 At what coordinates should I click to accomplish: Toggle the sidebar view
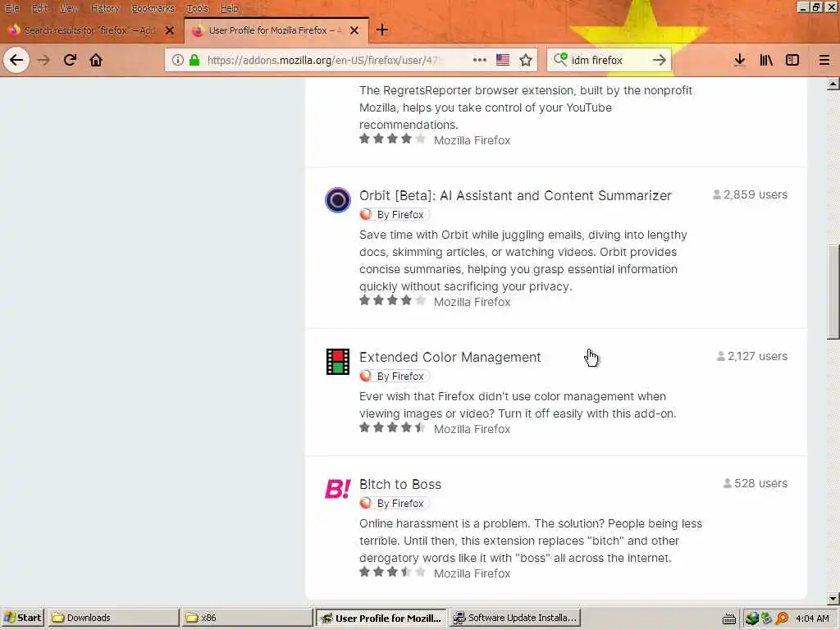[x=792, y=60]
